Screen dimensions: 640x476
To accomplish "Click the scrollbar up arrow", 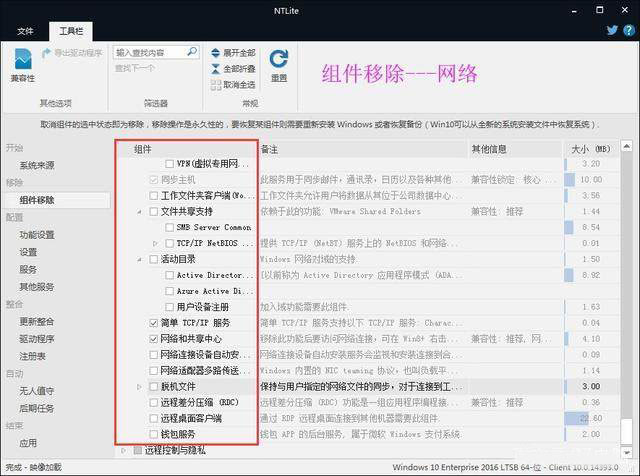I will [627, 146].
